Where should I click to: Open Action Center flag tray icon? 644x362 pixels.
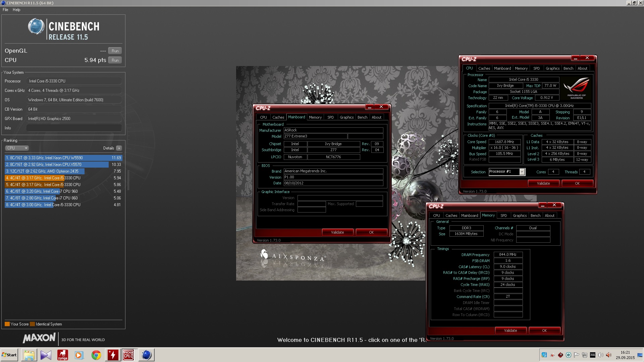point(577,355)
